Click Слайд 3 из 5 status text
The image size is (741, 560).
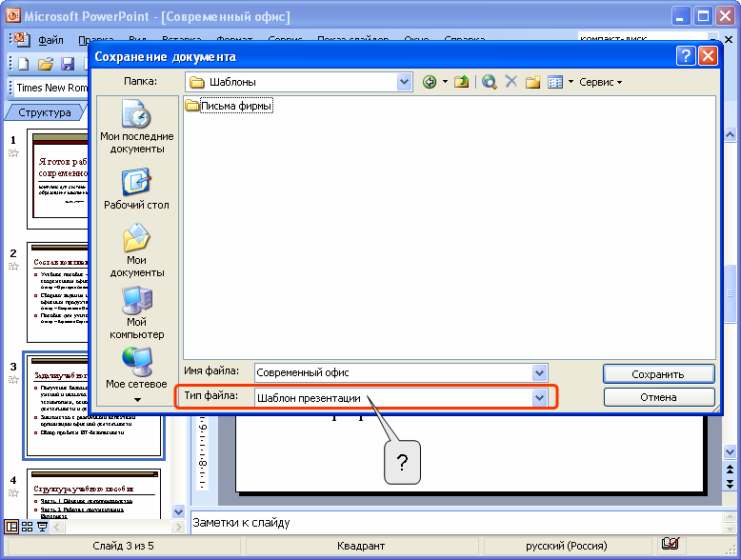click(x=123, y=546)
